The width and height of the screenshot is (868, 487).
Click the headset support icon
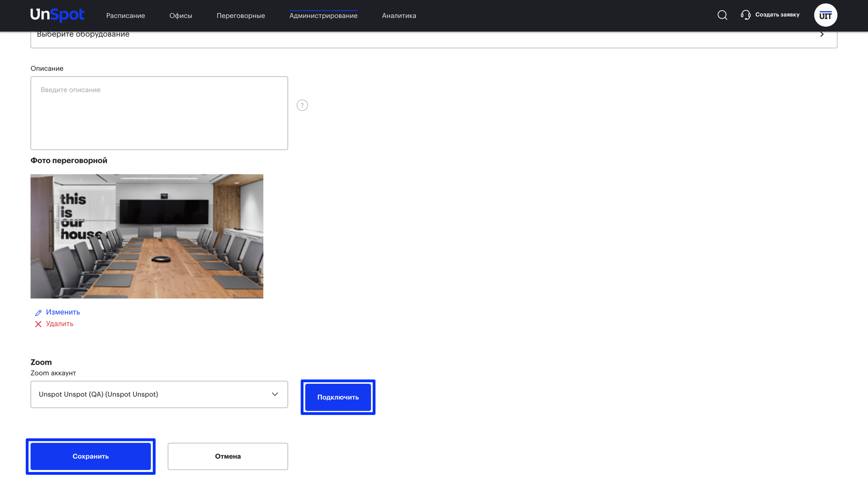coord(746,15)
